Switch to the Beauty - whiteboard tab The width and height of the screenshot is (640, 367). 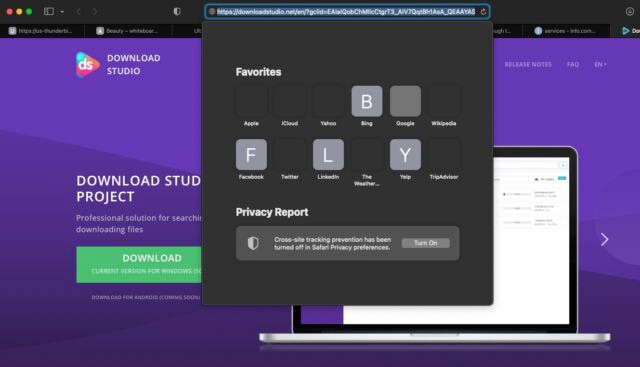128,31
